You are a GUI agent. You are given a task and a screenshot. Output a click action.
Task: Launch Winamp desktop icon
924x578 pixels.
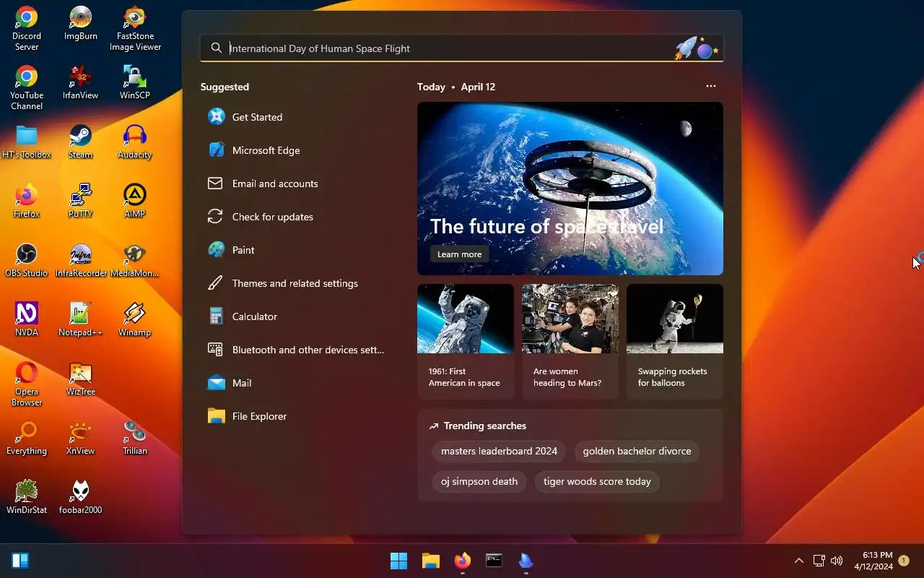135,320
